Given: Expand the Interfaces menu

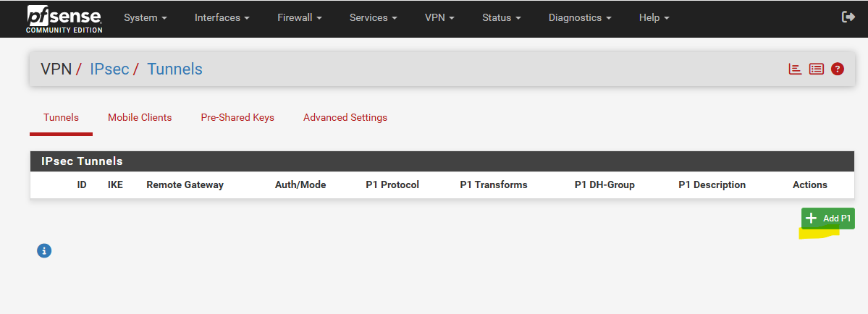Looking at the screenshot, I should click(x=222, y=17).
